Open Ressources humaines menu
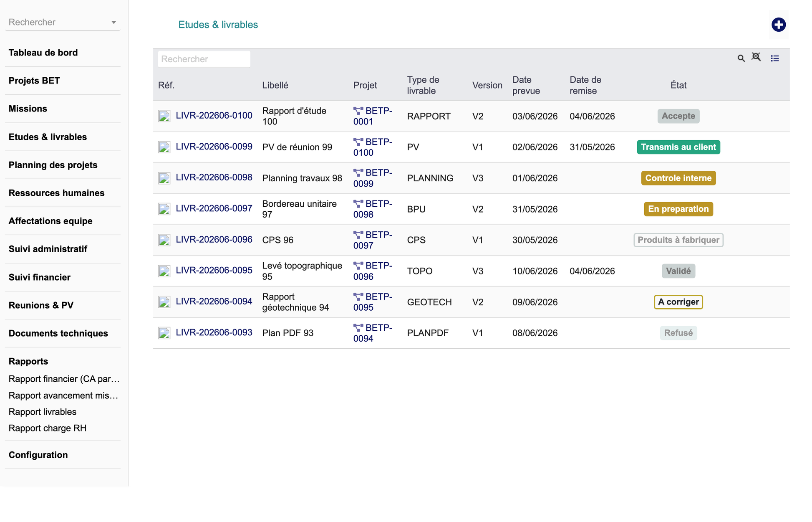This screenshot has width=812, height=522. coord(56,193)
